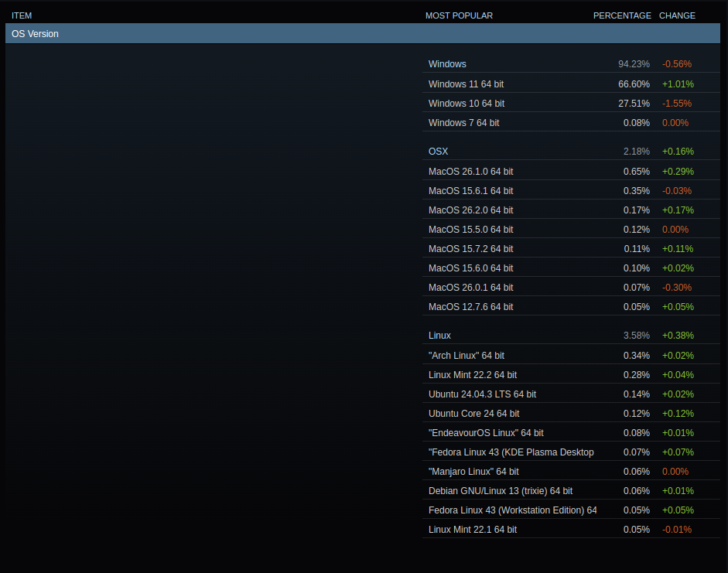Click the "Arch Linux" 64 bit row
The height and width of the screenshot is (573, 728).
(466, 355)
